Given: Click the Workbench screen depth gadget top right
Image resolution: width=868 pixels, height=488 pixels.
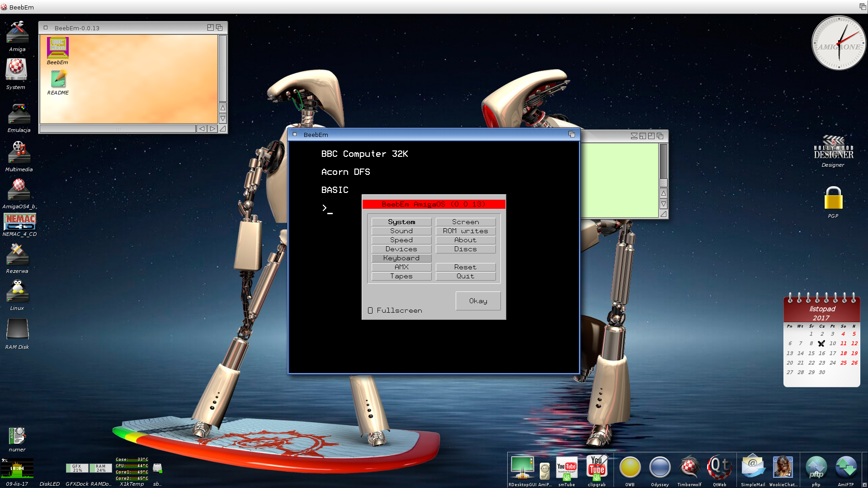Looking at the screenshot, I should (863, 7).
